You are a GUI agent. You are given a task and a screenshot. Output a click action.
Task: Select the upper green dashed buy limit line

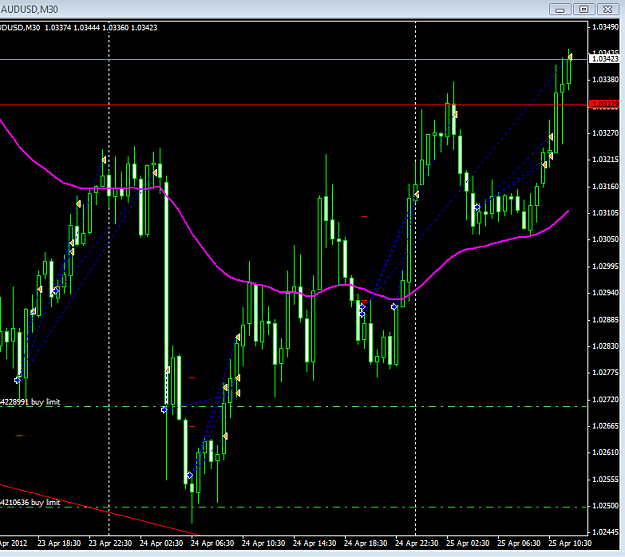coord(294,407)
